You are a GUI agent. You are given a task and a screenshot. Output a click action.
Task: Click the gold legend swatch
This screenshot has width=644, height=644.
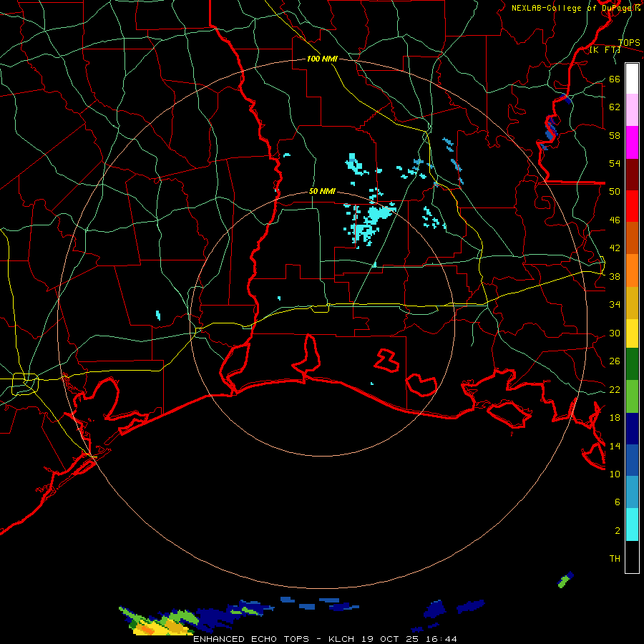[x=632, y=303]
